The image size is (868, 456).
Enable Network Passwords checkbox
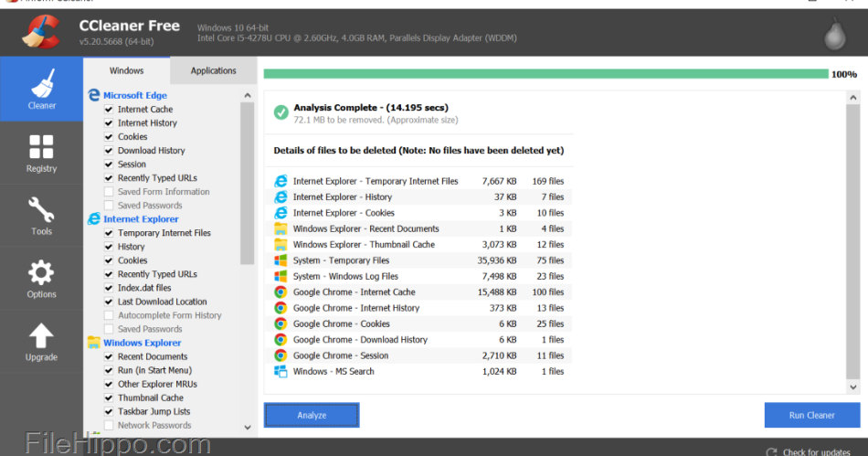point(109,426)
